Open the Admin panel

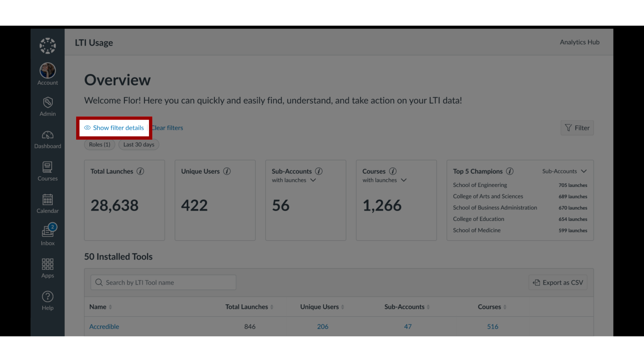(47, 106)
